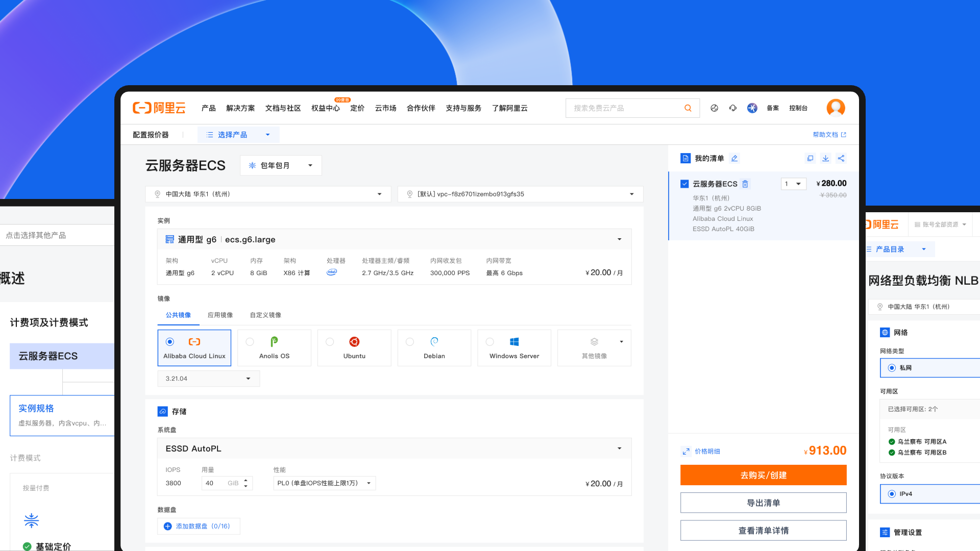
Task: Open the user avatar menu
Action: click(x=836, y=108)
